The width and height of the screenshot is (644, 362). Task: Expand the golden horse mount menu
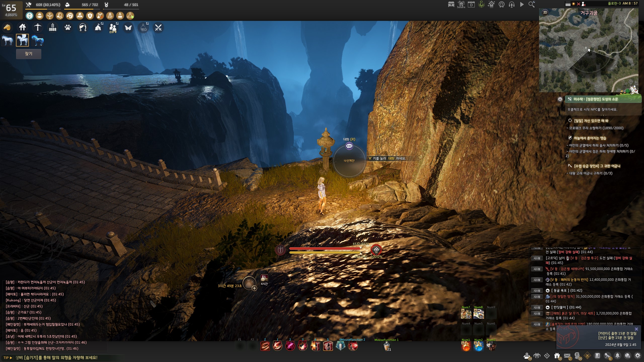[x=7, y=27]
